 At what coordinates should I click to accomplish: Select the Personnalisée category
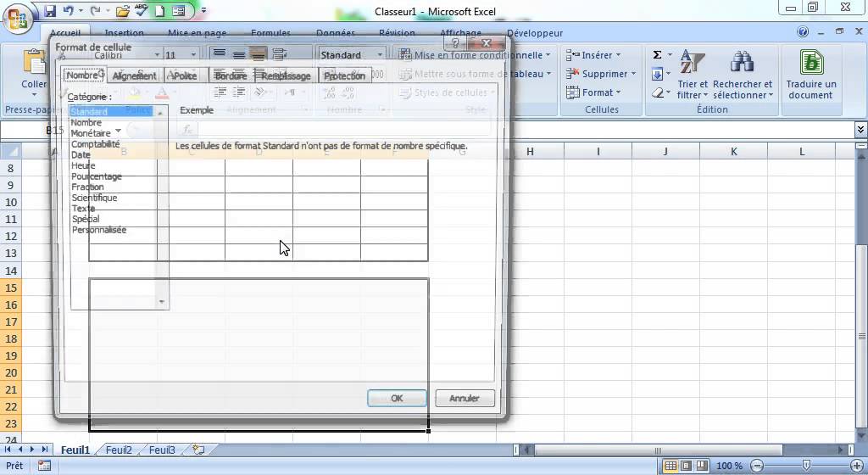99,230
